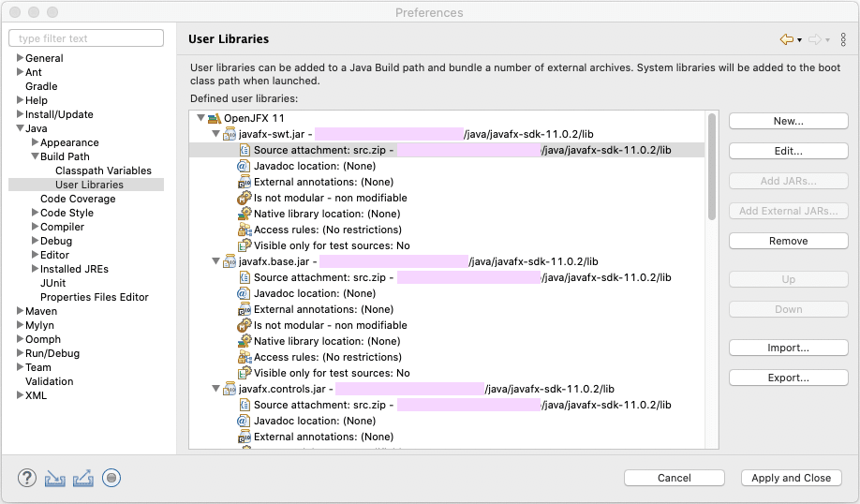
Task: Click the javafx.controls.jar archive icon
Action: (x=230, y=388)
